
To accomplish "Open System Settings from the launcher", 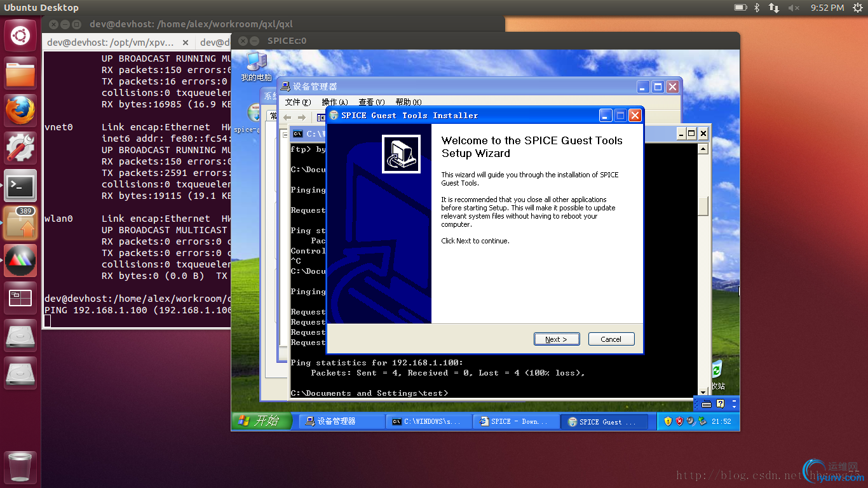I will (x=20, y=148).
